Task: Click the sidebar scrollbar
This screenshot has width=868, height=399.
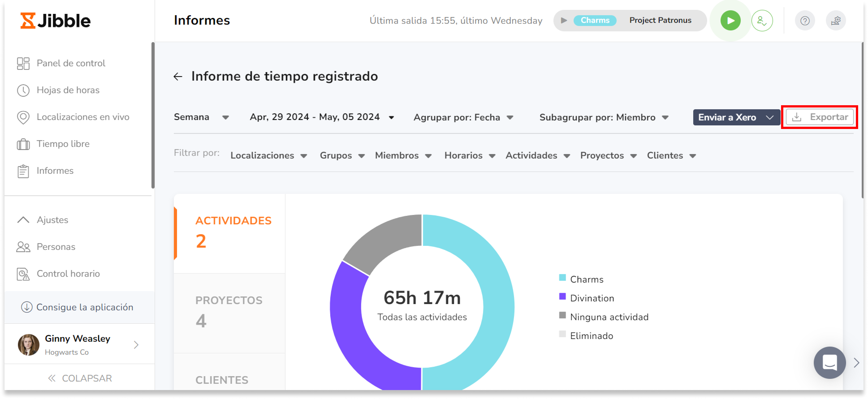Action: point(153,116)
